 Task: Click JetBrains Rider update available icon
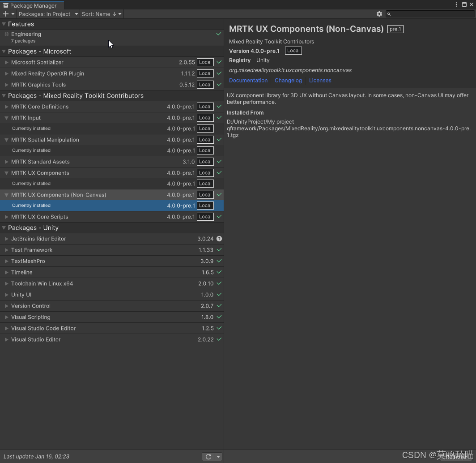[x=219, y=239]
